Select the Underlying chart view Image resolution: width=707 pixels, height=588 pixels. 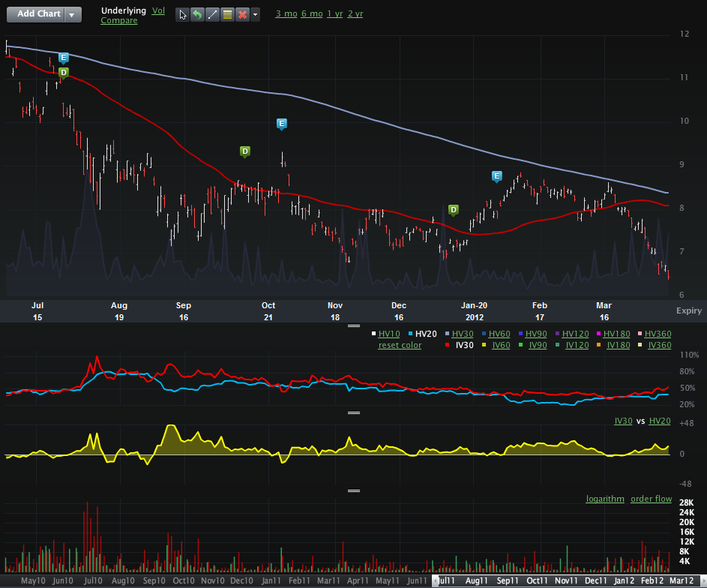[x=124, y=10]
